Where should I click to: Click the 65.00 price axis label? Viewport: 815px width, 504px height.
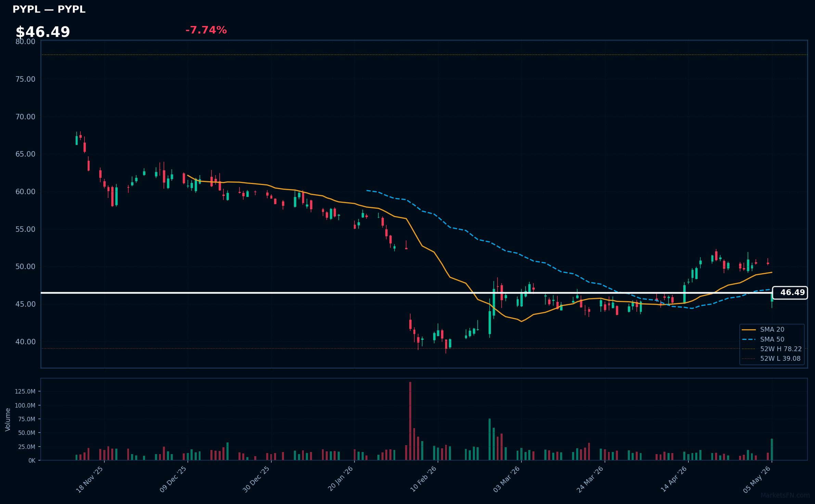25,154
